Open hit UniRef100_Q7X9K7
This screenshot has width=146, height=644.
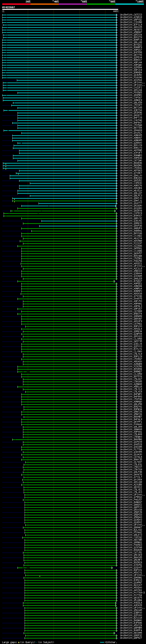click(131, 173)
